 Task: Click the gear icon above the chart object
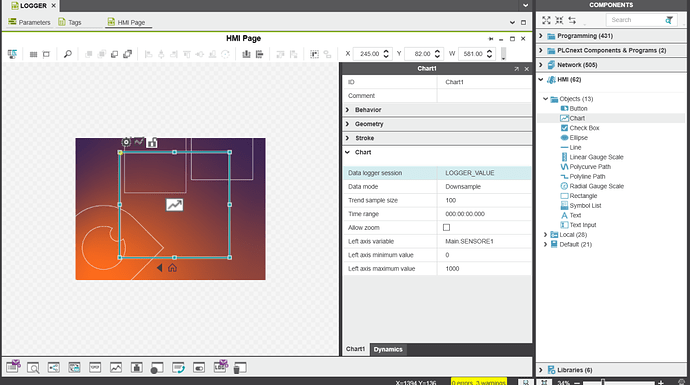pos(126,142)
